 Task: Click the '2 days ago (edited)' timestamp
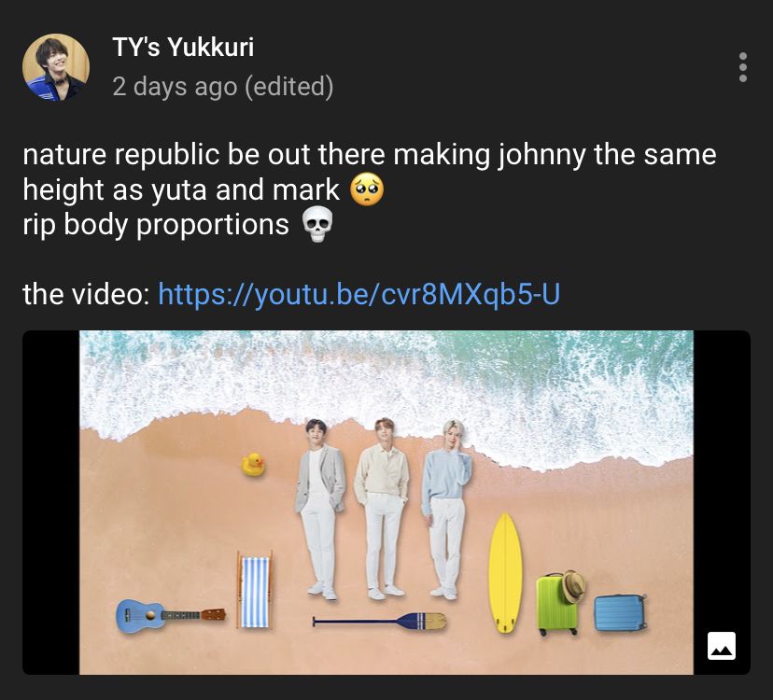[x=223, y=86]
